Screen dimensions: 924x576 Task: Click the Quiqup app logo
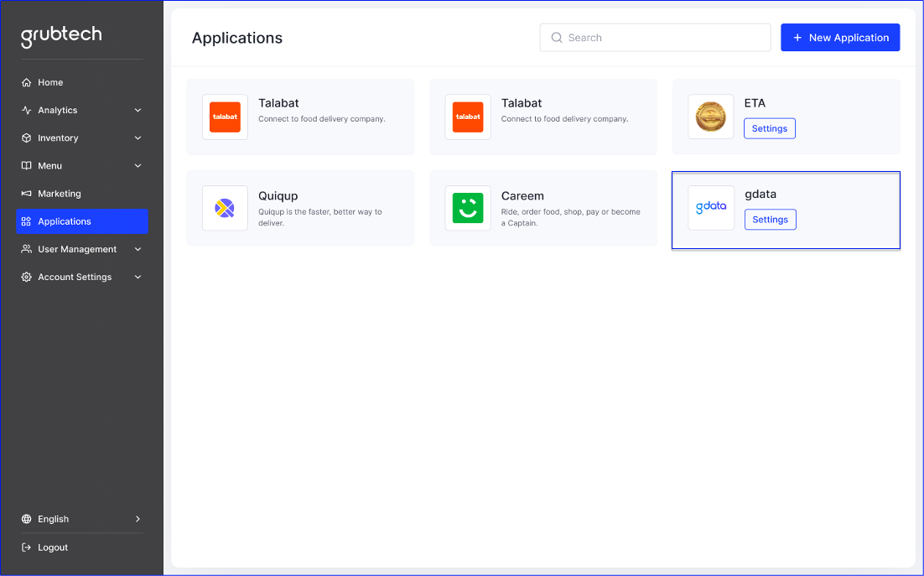pyautogui.click(x=225, y=209)
